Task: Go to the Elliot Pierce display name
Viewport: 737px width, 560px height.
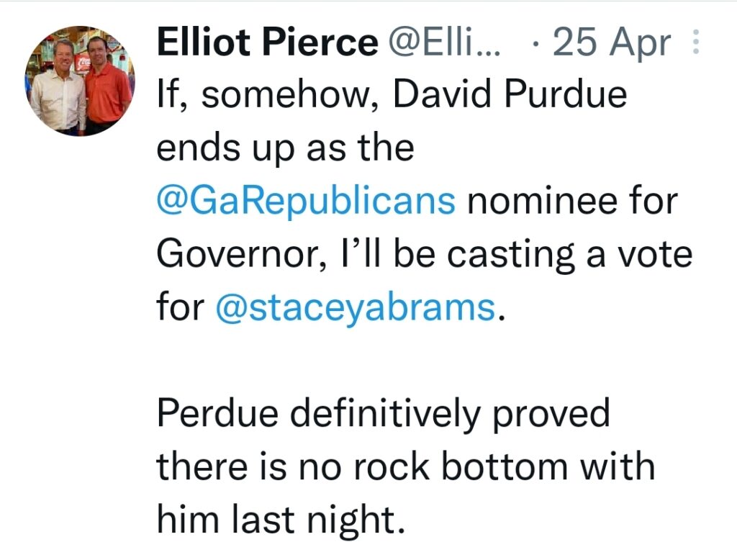Action: (x=268, y=45)
